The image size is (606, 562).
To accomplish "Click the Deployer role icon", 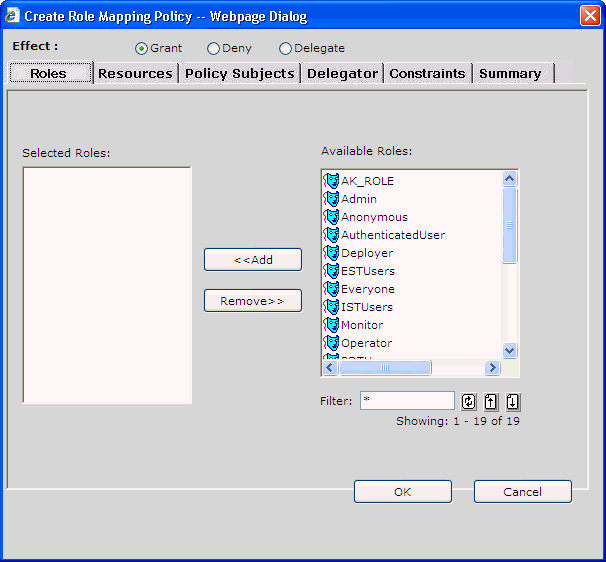I will (331, 253).
